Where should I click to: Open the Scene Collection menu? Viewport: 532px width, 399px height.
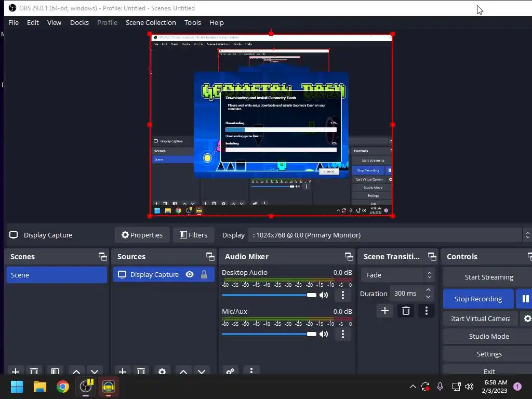click(x=151, y=22)
